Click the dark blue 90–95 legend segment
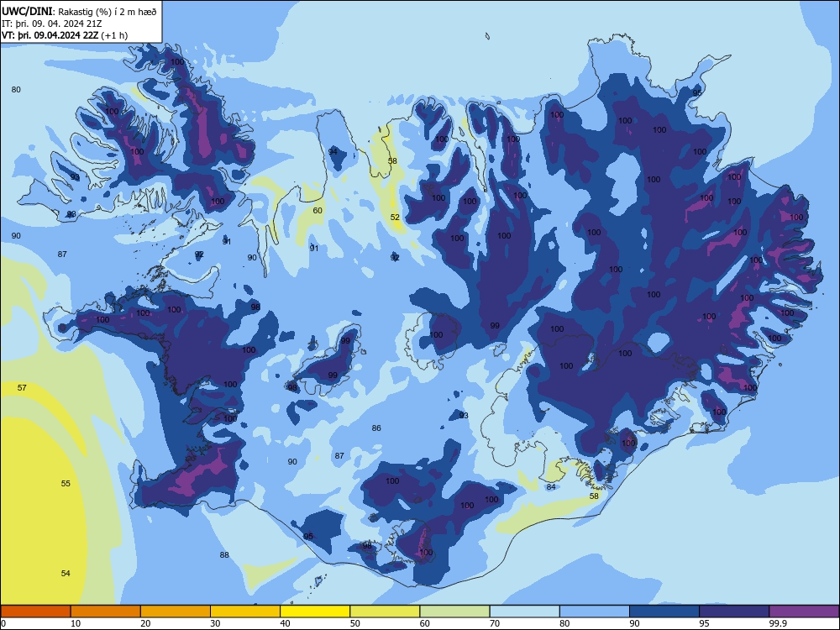 pyautogui.click(x=664, y=612)
